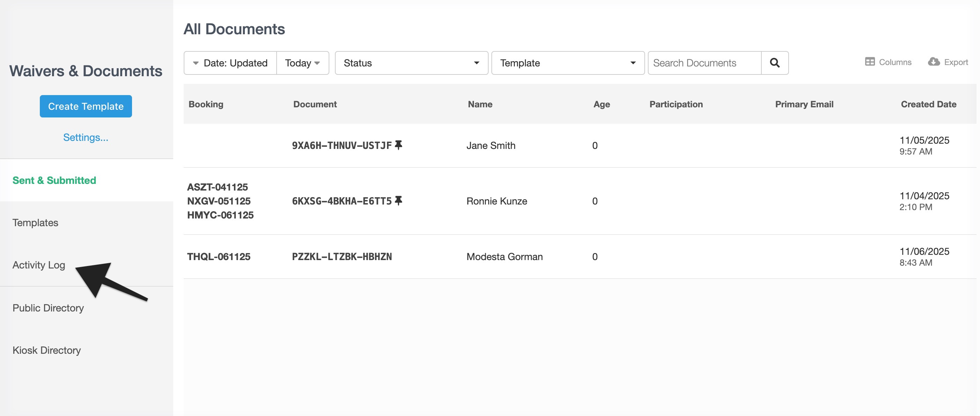Click created date 11/05/2025 9:57 AM
The width and height of the screenshot is (980, 416).
tap(924, 145)
